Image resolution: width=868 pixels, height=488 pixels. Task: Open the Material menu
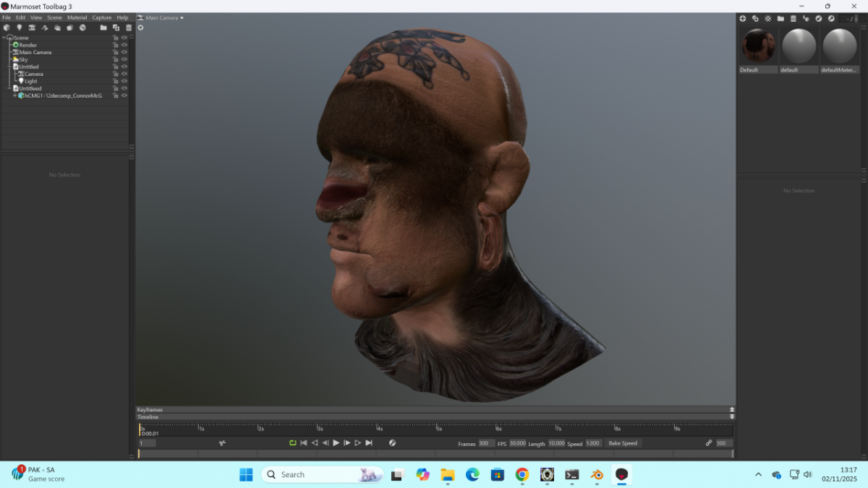(77, 17)
